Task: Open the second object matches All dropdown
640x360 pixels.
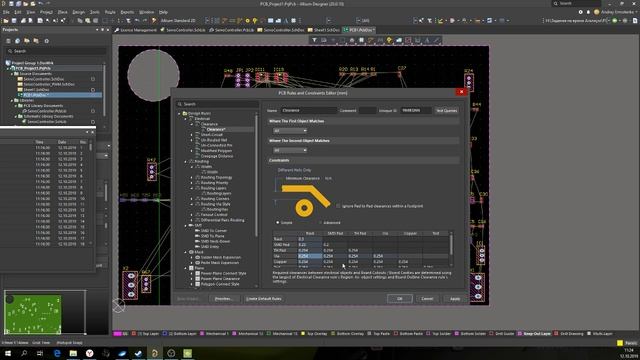Action: 289,150
